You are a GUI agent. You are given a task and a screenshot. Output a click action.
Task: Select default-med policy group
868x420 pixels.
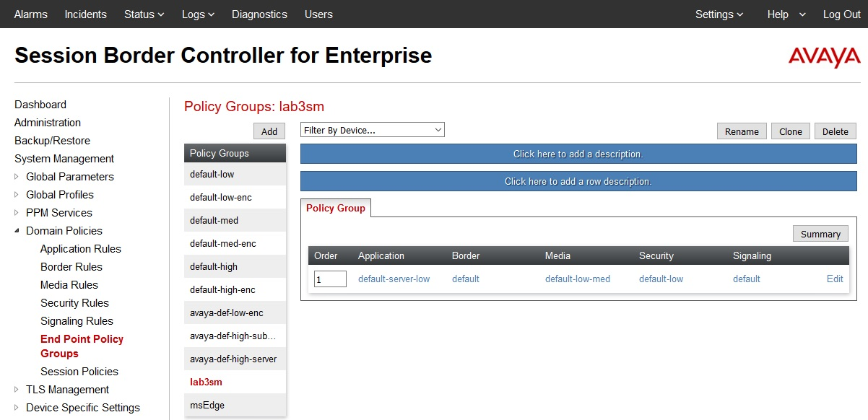[x=235, y=220]
